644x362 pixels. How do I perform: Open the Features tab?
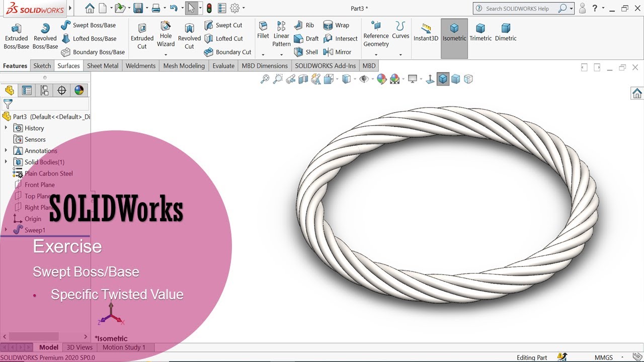click(15, 66)
